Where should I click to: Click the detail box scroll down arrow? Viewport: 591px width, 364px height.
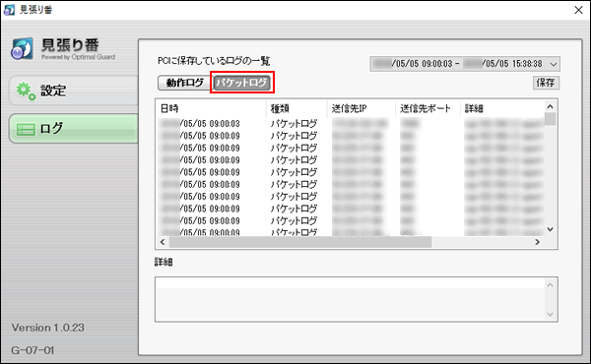pos(550,314)
